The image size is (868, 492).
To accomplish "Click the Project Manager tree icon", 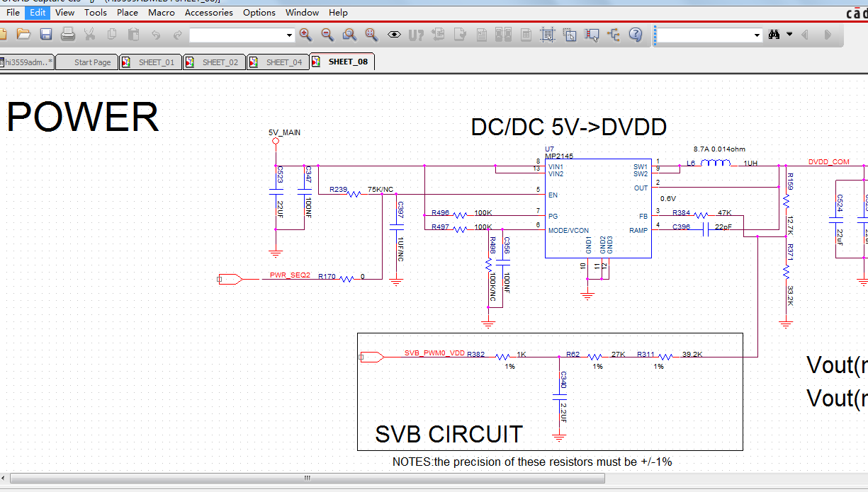I will pos(614,34).
